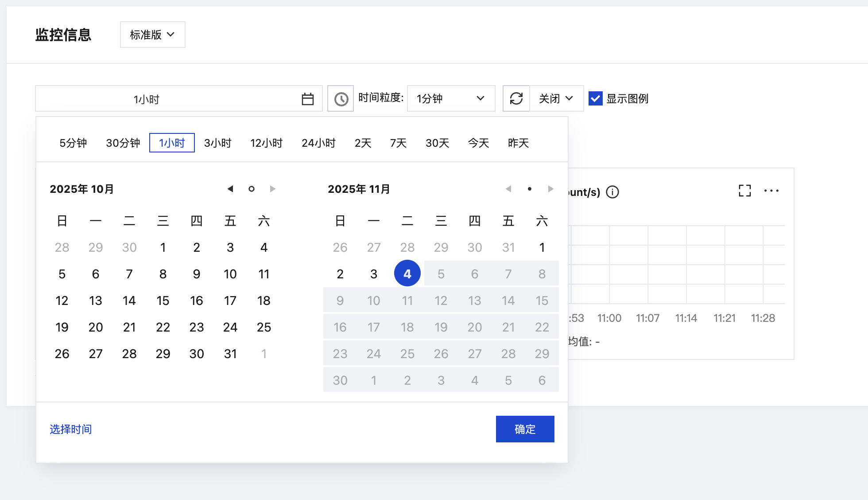Open the 标准版 dropdown
This screenshot has width=868, height=500.
click(x=152, y=35)
